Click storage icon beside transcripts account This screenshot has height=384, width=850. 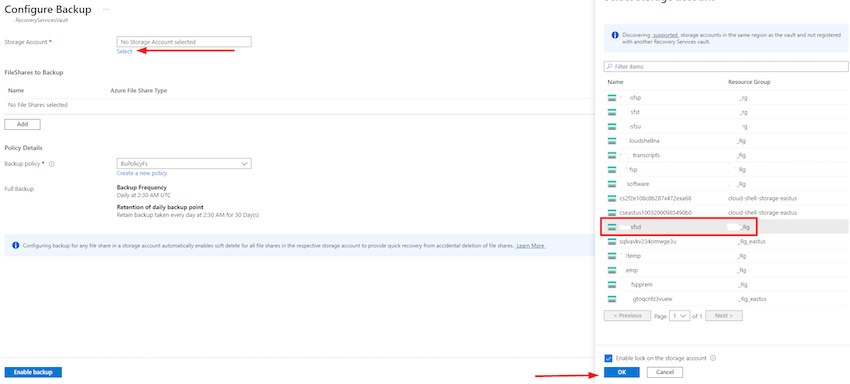tap(612, 155)
